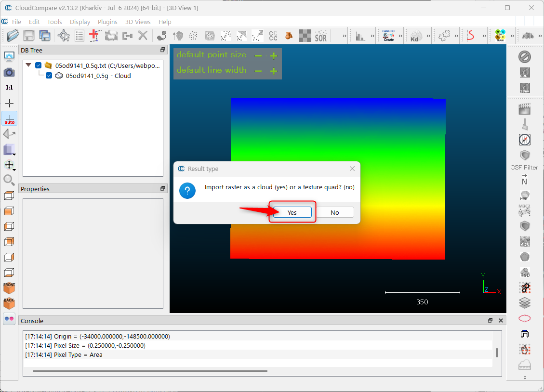Click Yes to import raster as cloud
The image size is (544, 392).
(292, 212)
